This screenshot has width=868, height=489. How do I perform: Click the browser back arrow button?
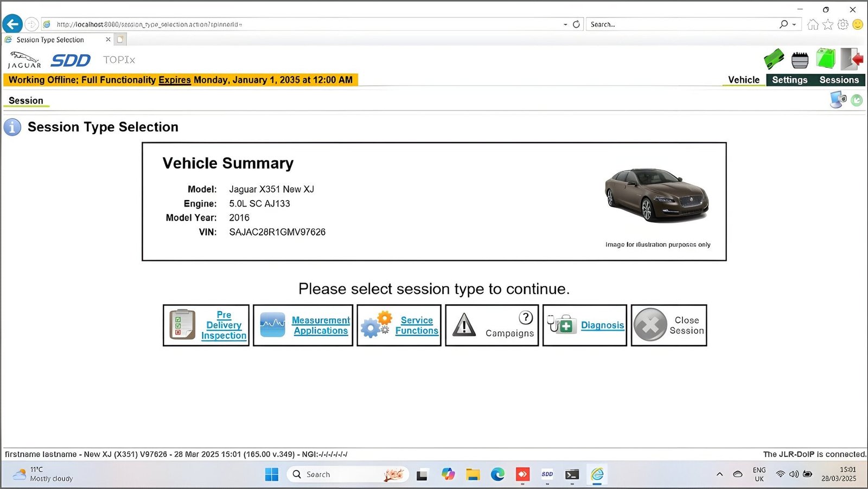[12, 24]
